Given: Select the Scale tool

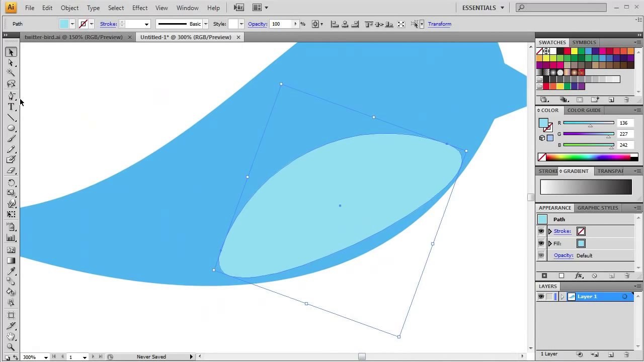Looking at the screenshot, I should 11,193.
